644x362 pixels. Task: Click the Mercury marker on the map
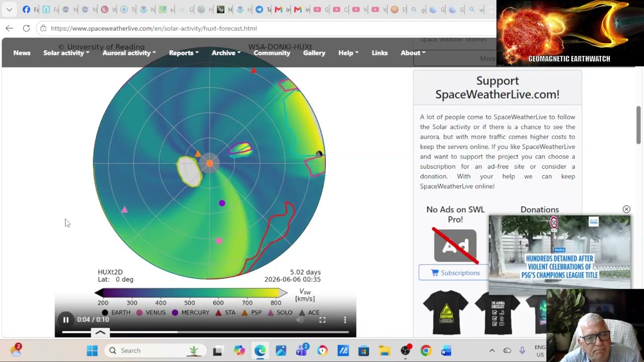coord(222,203)
